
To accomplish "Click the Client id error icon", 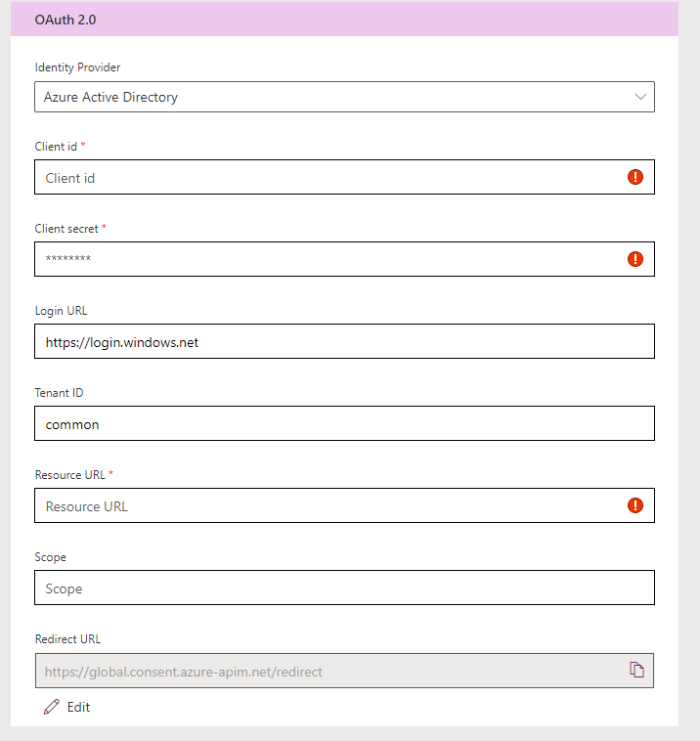I will point(635,177).
